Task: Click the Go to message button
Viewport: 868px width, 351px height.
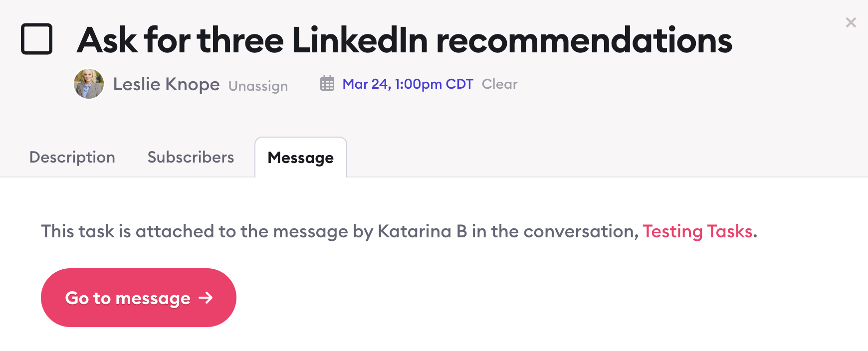Action: coord(139,298)
